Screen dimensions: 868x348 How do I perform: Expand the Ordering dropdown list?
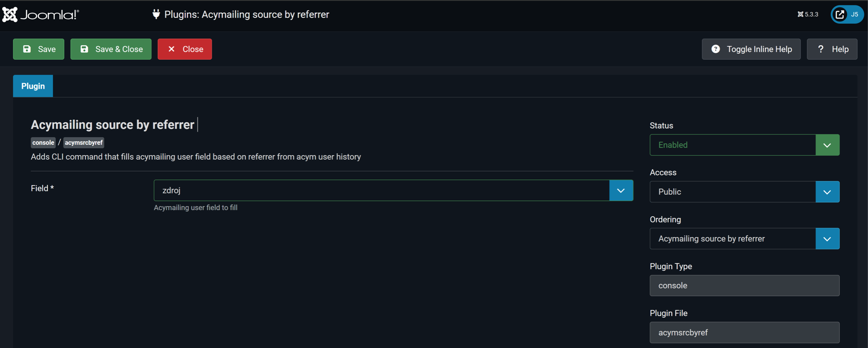[744, 238]
